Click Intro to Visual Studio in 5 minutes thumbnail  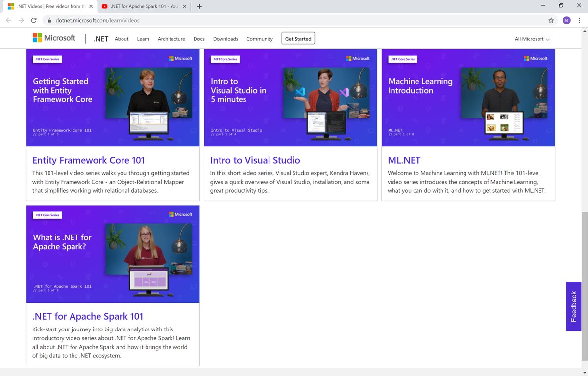(291, 97)
